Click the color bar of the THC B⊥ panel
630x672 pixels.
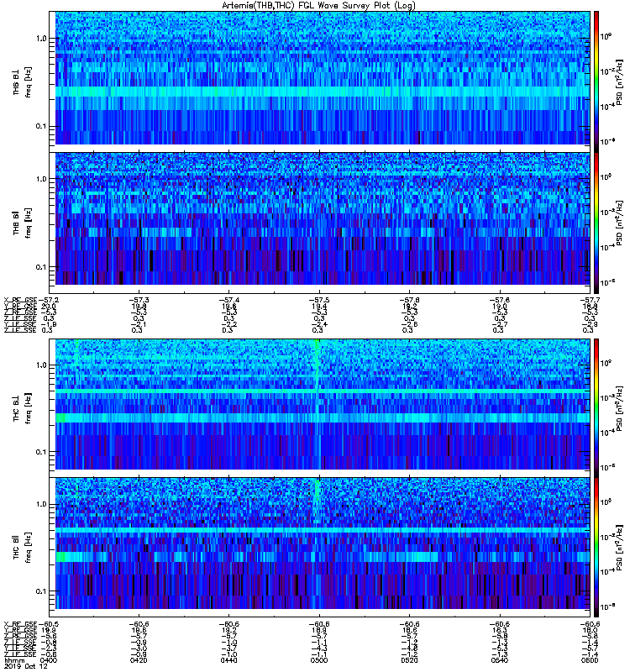(596, 408)
